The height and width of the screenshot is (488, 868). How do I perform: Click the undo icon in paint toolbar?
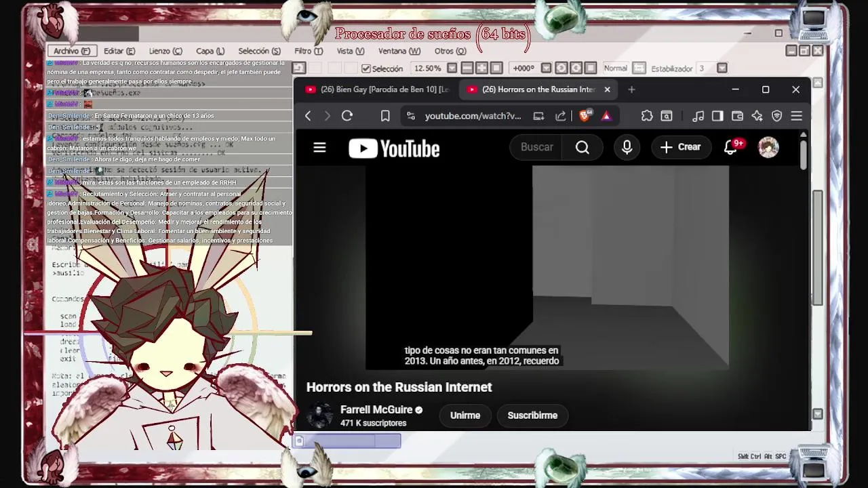click(299, 68)
